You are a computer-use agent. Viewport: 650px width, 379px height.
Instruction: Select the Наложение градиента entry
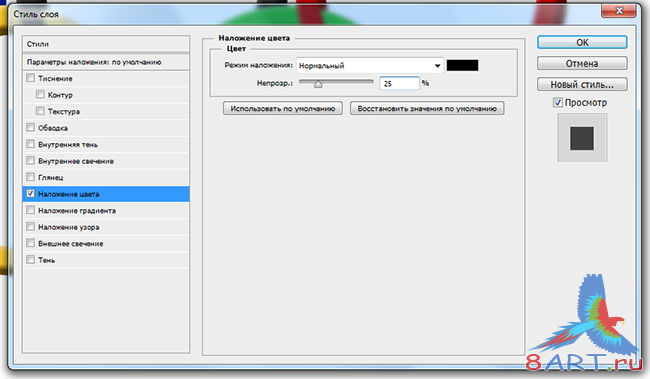point(106,211)
